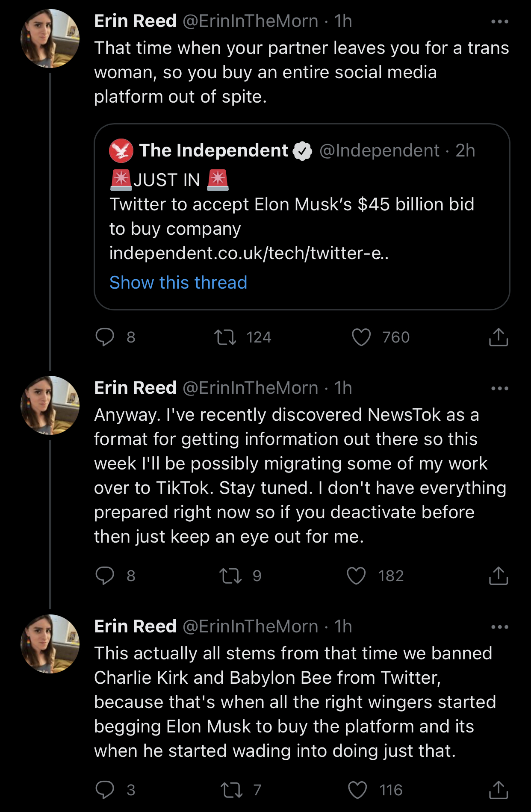Screen dimensions: 531x812
Task: Retweet the NewsTok tweet with 9 retweets
Action: [230, 576]
